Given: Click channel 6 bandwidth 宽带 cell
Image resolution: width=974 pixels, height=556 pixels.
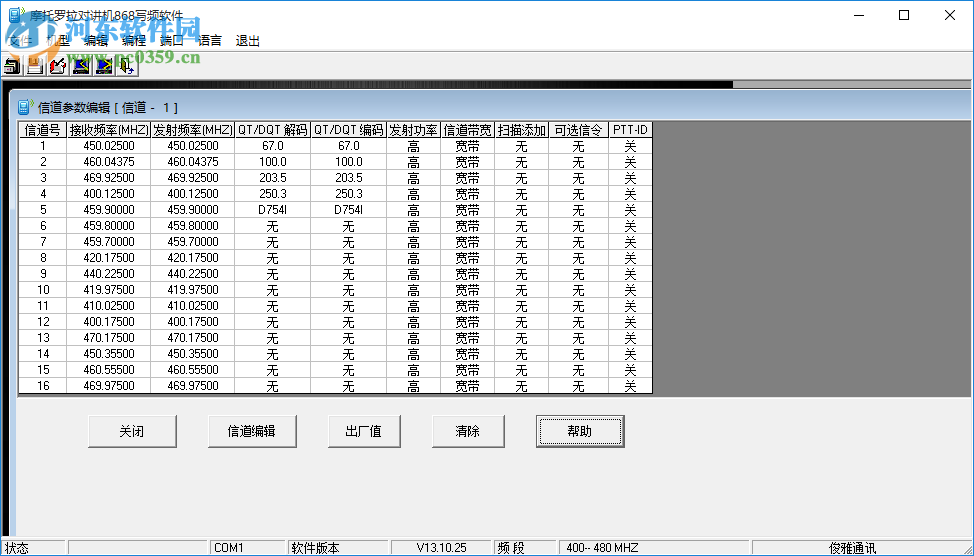Looking at the screenshot, I should coord(468,226).
